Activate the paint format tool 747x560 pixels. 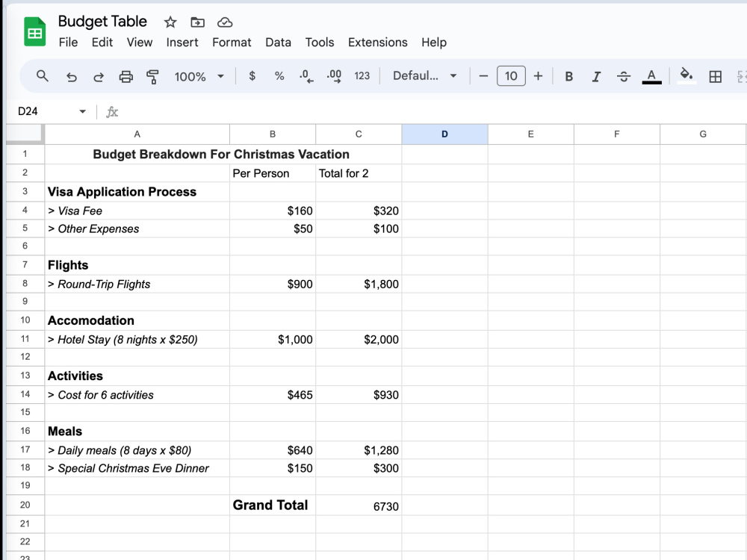152,76
